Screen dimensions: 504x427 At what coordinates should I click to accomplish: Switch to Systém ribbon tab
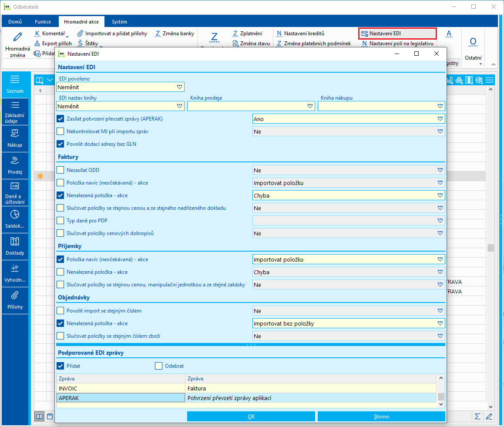119,21
